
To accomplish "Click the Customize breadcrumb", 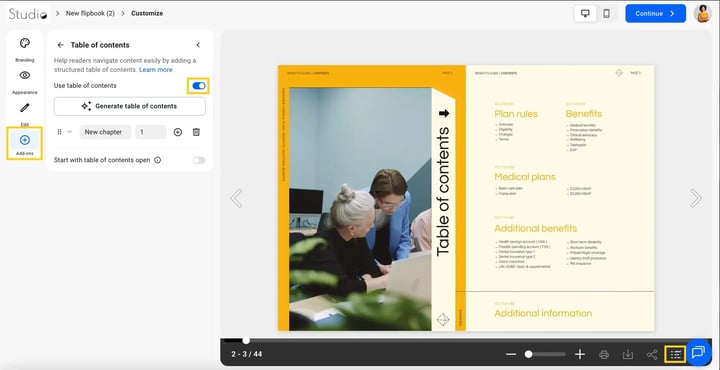I will [x=147, y=13].
